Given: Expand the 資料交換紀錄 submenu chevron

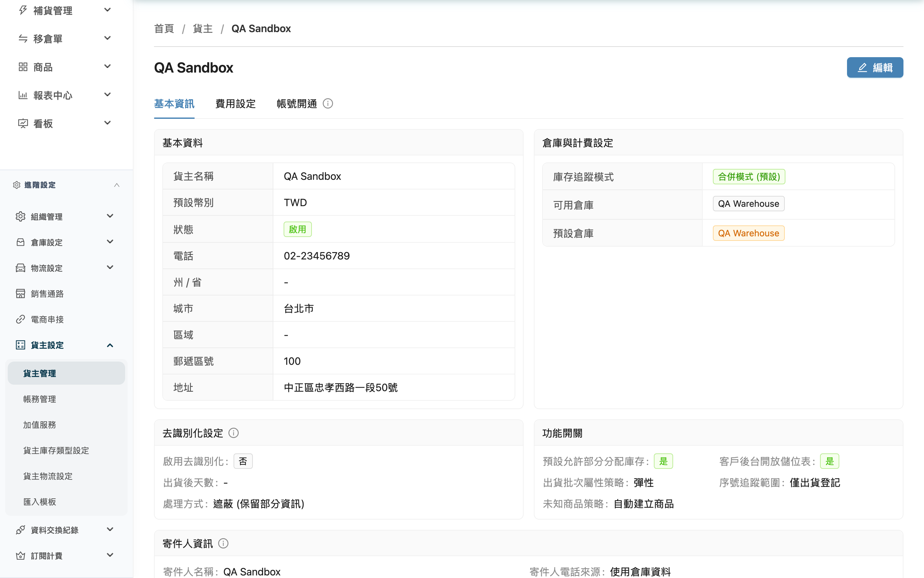Looking at the screenshot, I should 110,530.
